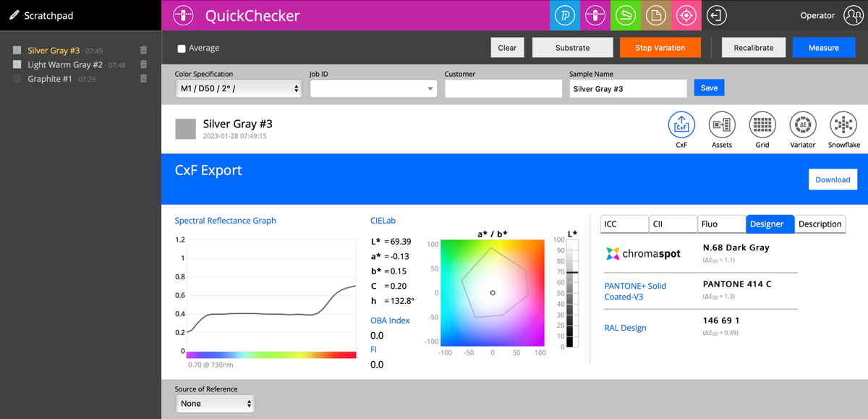Select the Designer tab
The width and height of the screenshot is (868, 419).
[770, 224]
